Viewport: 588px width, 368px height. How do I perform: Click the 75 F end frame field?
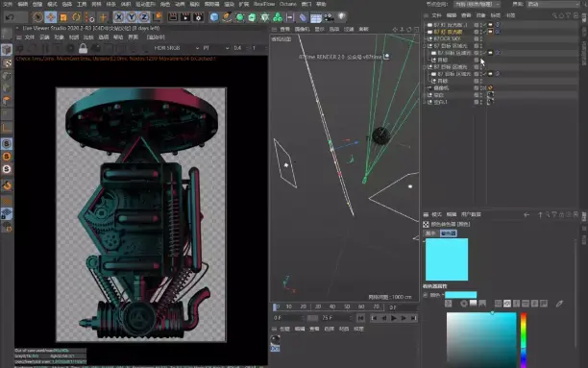pyautogui.click(x=336, y=318)
